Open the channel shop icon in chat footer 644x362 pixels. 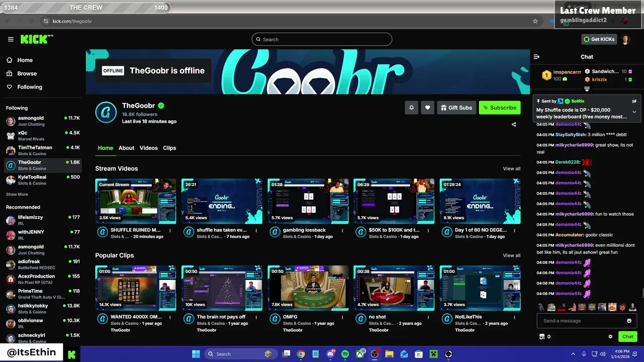tap(542, 337)
